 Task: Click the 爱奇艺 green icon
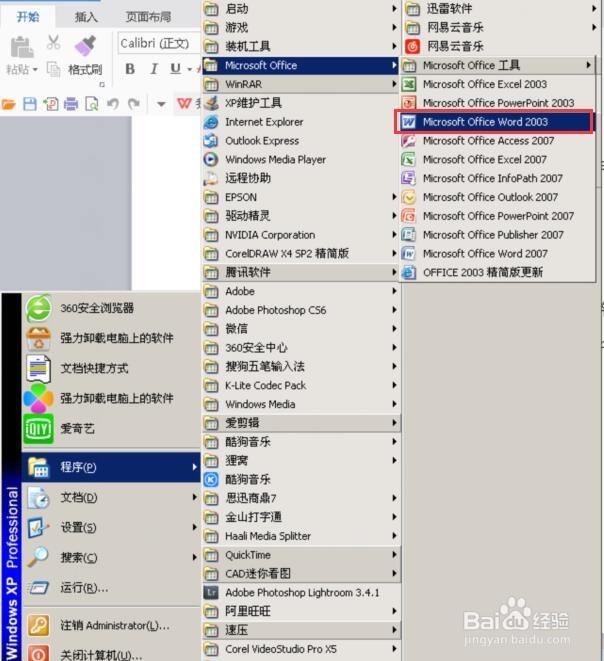pyautogui.click(x=38, y=429)
